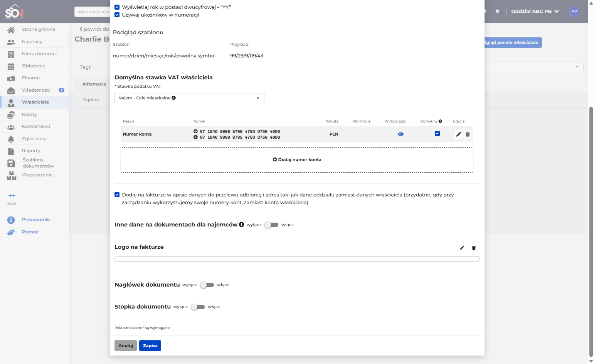Open the dropdown behind the dialog on right
This screenshot has width=594, height=364.
tap(534, 67)
